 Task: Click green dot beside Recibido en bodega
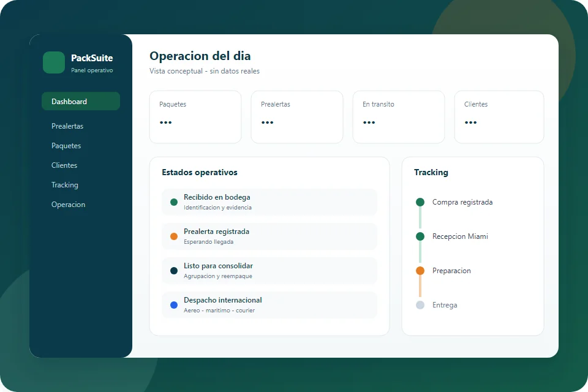coord(173,202)
